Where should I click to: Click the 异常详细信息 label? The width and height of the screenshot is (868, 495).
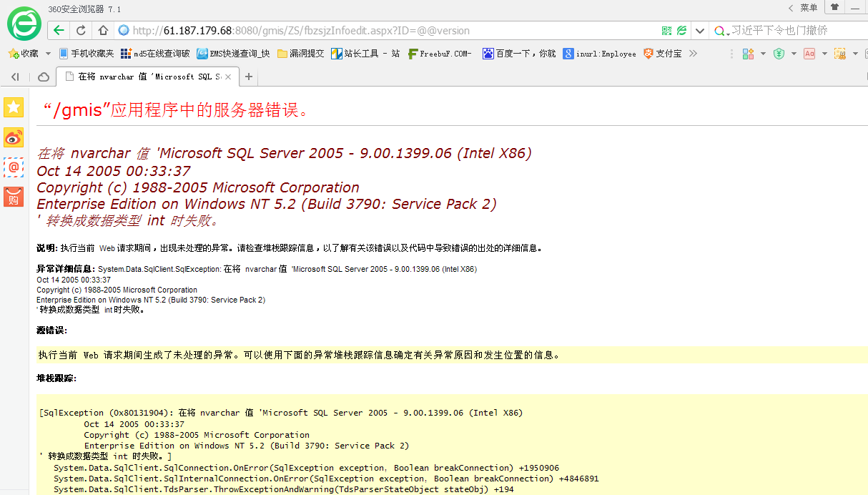(x=66, y=269)
